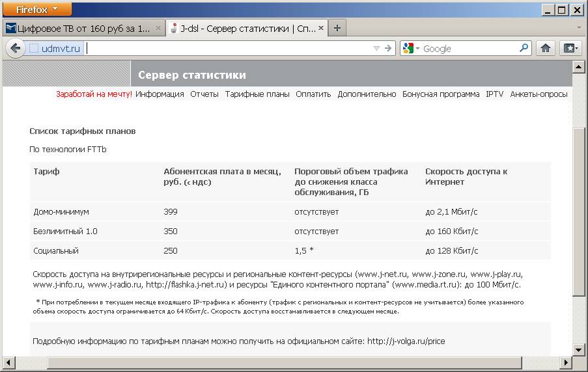This screenshot has width=588, height=372.
Task: Click the vertical scrollbar down arrow
Action: click(x=577, y=350)
